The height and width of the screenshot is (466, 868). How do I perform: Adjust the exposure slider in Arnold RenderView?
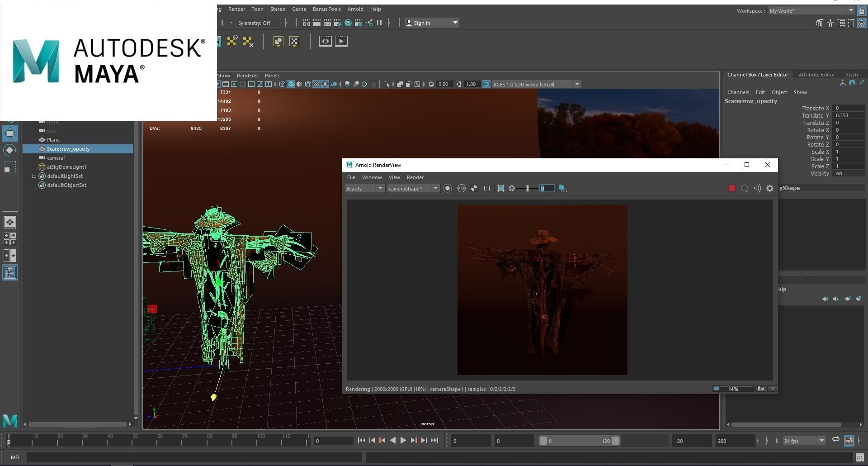527,188
